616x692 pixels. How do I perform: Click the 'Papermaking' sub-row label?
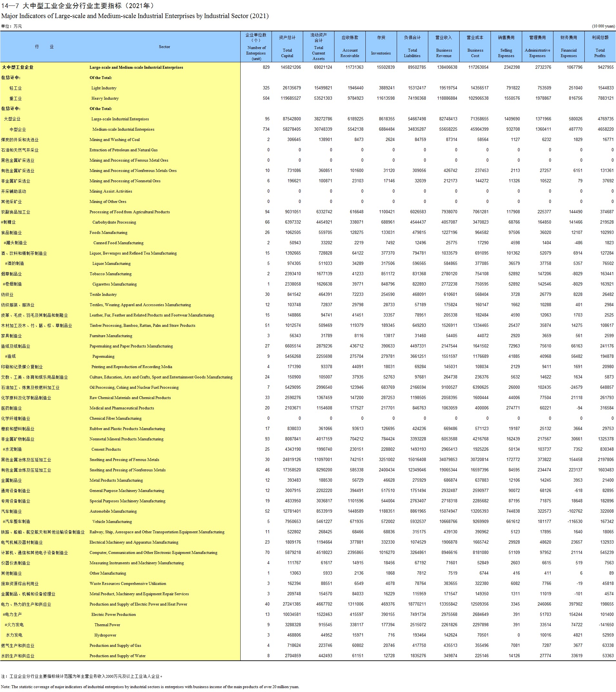(x=103, y=356)
